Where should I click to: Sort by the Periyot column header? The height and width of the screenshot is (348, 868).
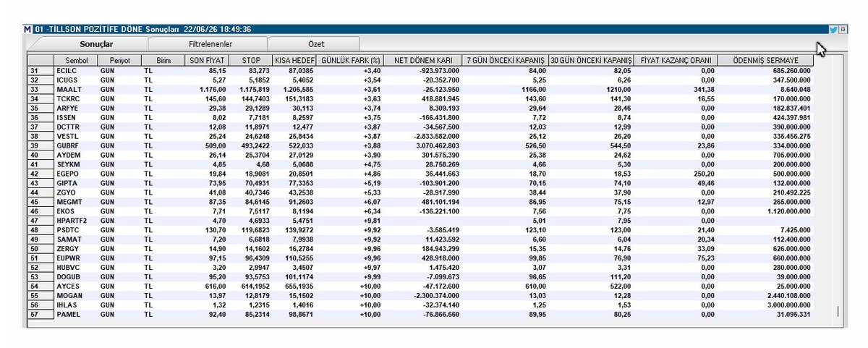(119, 61)
